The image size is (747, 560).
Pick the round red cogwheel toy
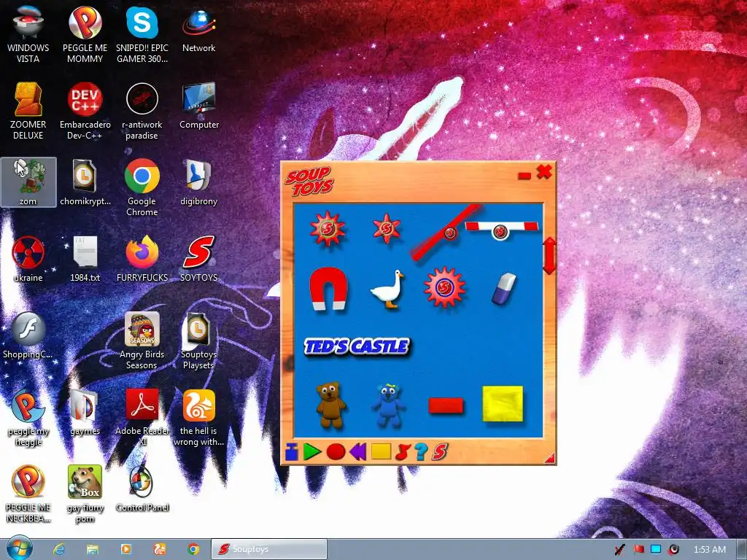point(444,287)
